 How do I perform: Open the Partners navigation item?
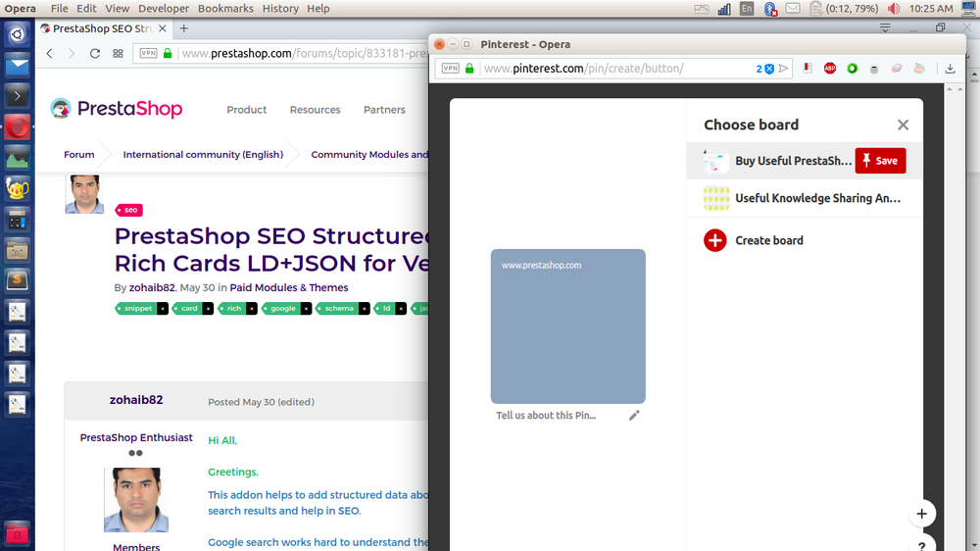click(384, 110)
